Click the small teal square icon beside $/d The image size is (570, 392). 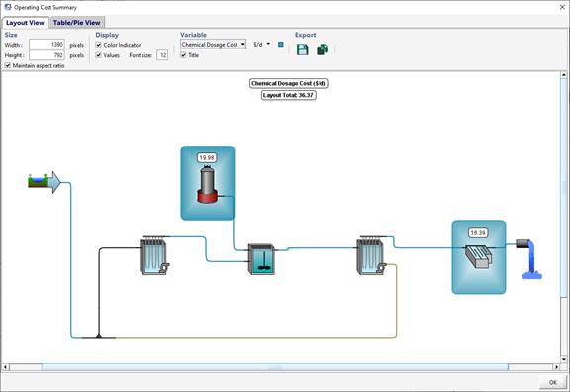pyautogui.click(x=281, y=44)
